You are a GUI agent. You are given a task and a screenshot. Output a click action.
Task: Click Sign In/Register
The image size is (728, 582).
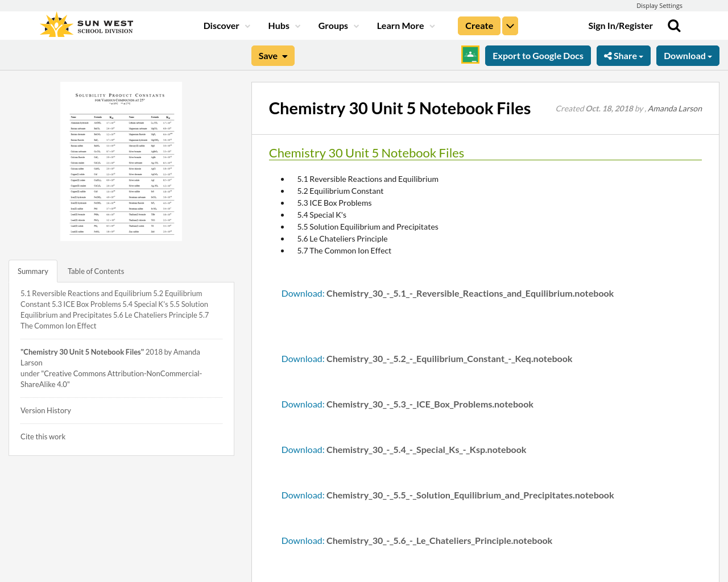621,26
